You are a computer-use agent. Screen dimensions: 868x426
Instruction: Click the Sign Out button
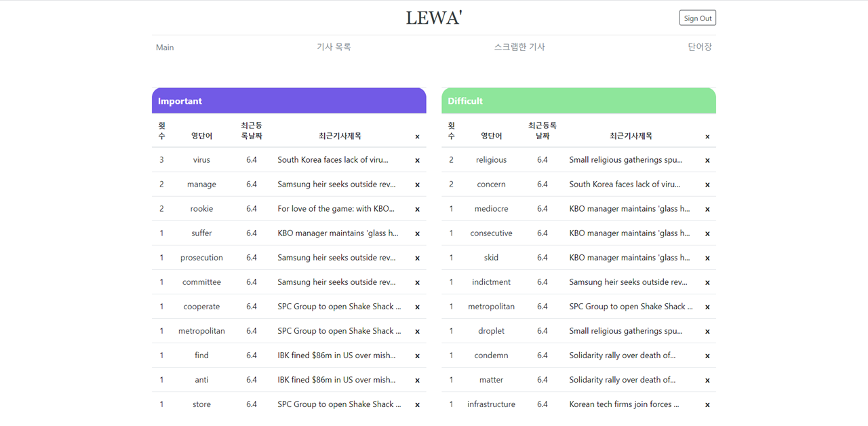click(697, 18)
